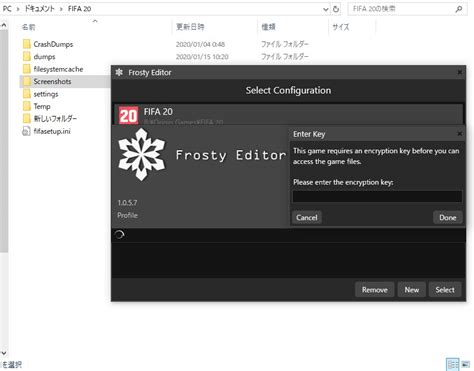Click the Frosty Editor title bar snowflake icon
Viewport: 474px width, 371px height.
(119, 72)
